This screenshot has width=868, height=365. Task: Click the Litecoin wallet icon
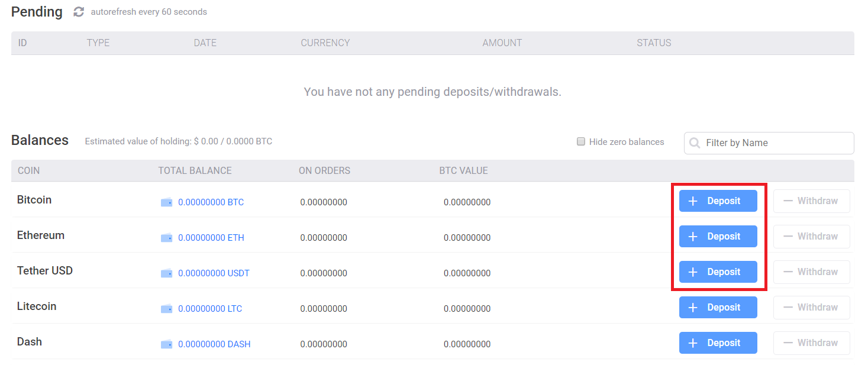[x=167, y=309]
